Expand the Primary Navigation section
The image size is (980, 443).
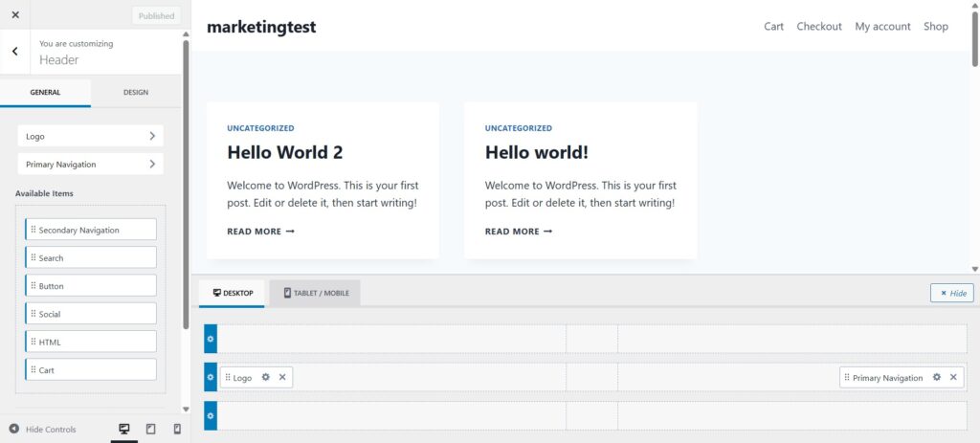[x=90, y=164]
